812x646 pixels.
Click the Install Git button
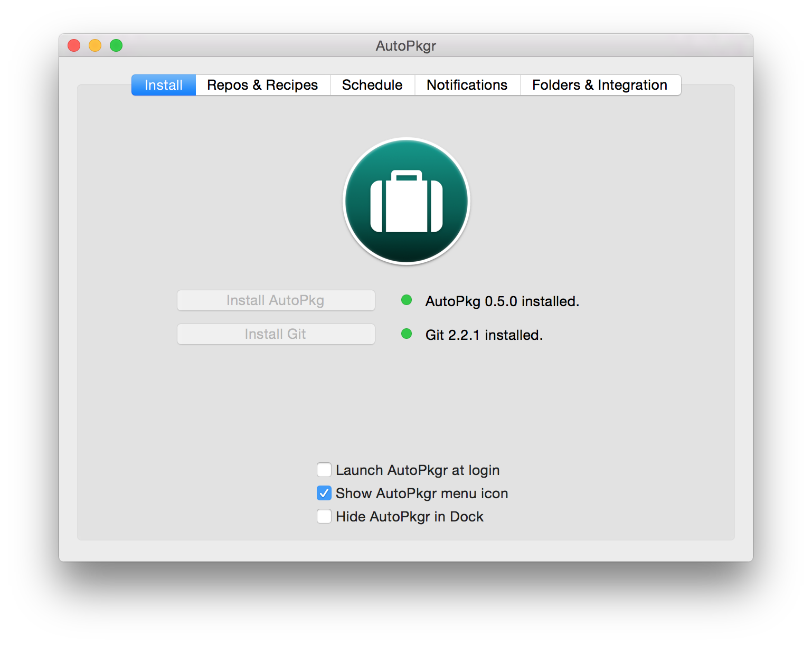pyautogui.click(x=276, y=334)
